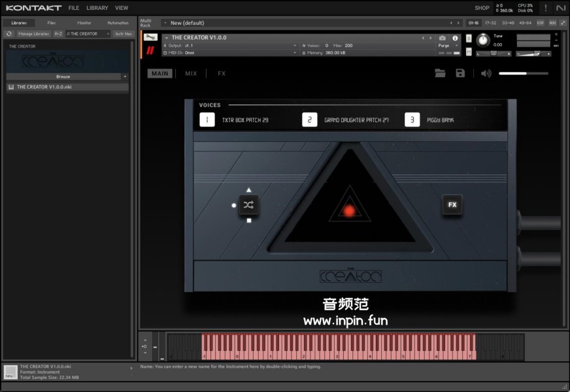Toggle the Instr Nav pane
570x392 pixels.
click(124, 34)
